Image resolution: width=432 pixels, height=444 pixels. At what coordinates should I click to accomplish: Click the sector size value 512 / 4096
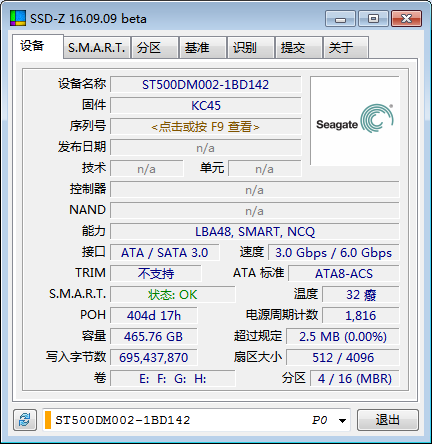pyautogui.click(x=343, y=357)
